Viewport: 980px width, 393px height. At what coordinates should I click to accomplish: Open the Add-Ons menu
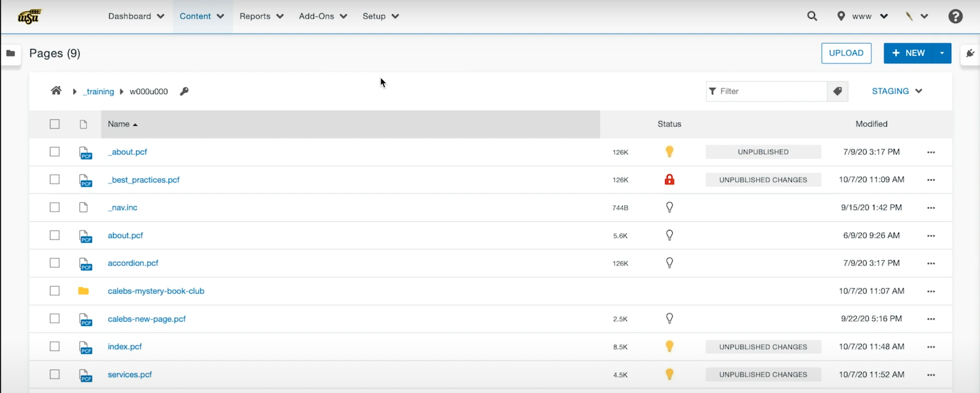(323, 16)
